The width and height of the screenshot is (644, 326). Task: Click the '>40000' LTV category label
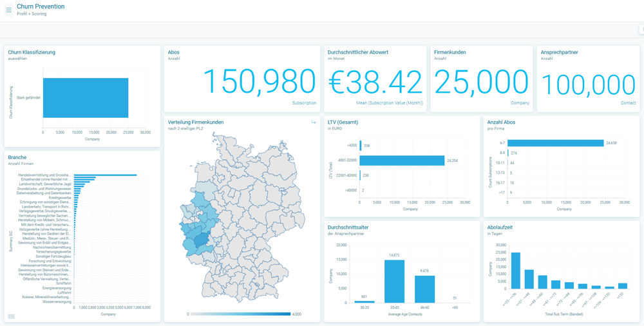tap(352, 190)
